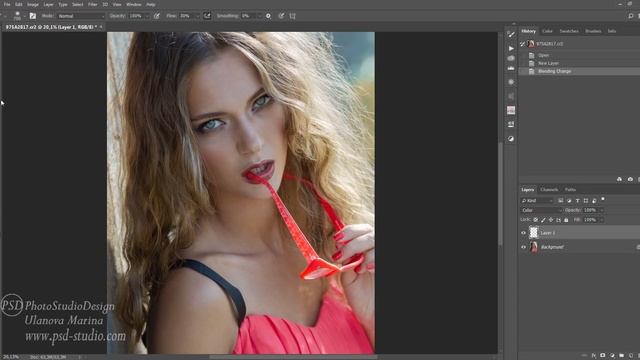640x360 pixels.
Task: Open the painting Mode dropdown
Action: click(x=81, y=16)
